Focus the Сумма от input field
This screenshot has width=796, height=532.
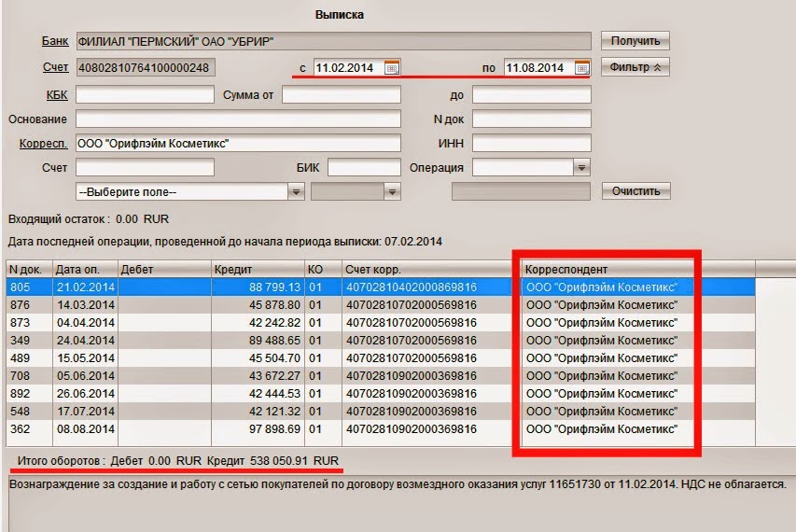[342, 94]
